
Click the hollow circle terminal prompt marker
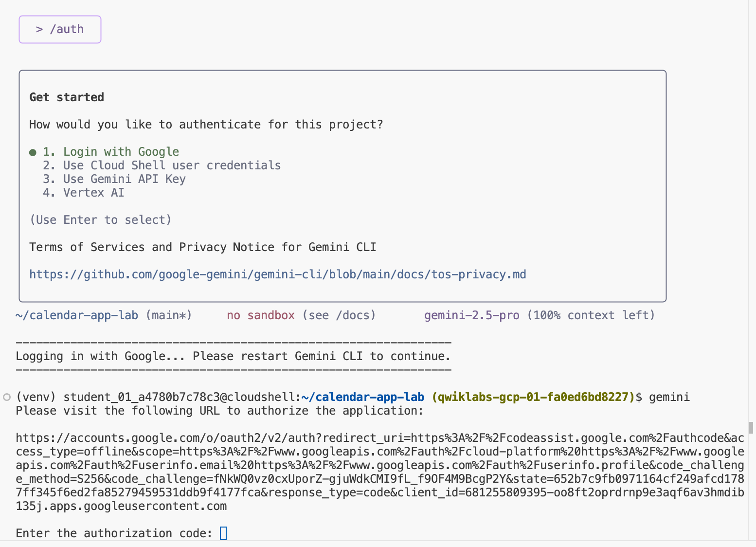(7, 397)
